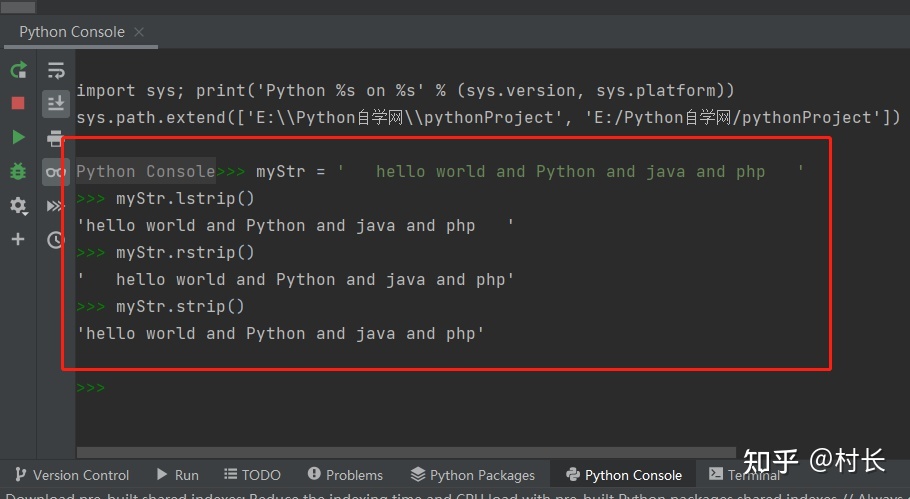Attach debugger using green bug icon

(x=18, y=171)
